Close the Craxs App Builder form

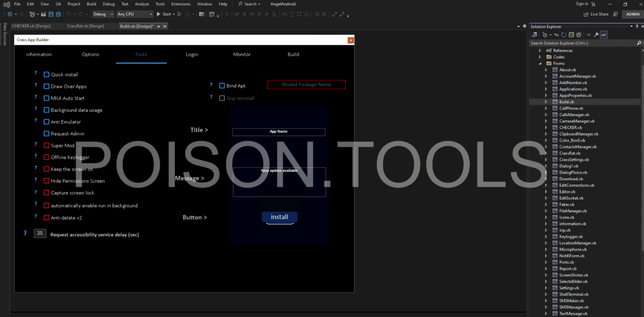[351, 40]
